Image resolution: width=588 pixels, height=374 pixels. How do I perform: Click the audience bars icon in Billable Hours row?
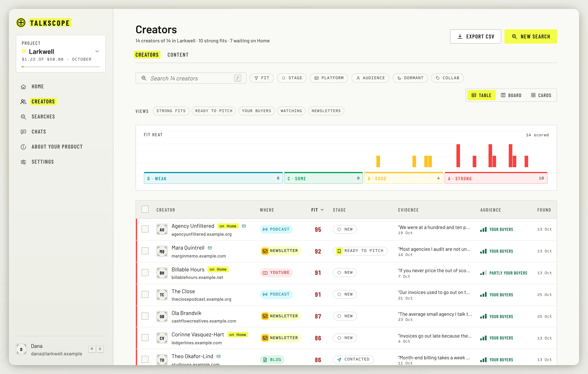click(x=483, y=273)
